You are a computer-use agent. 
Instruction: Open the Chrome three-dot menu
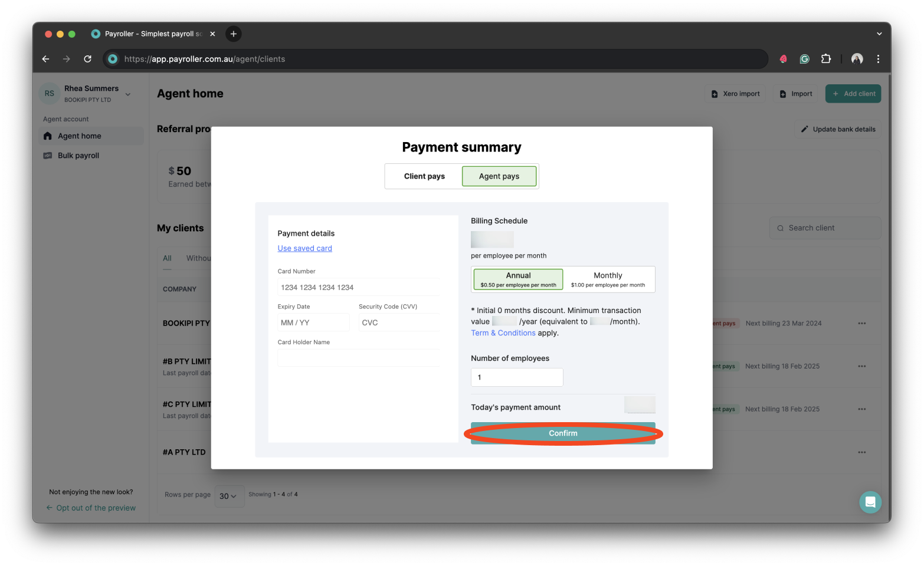(x=878, y=59)
